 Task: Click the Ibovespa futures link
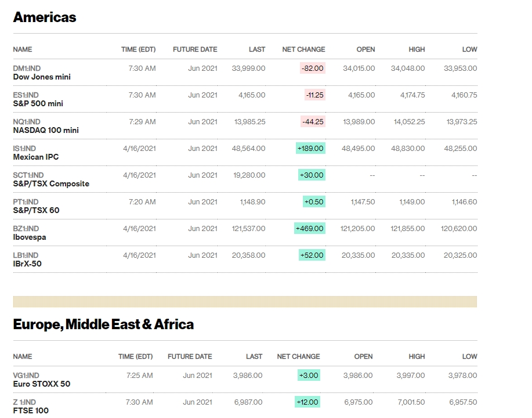pos(30,237)
